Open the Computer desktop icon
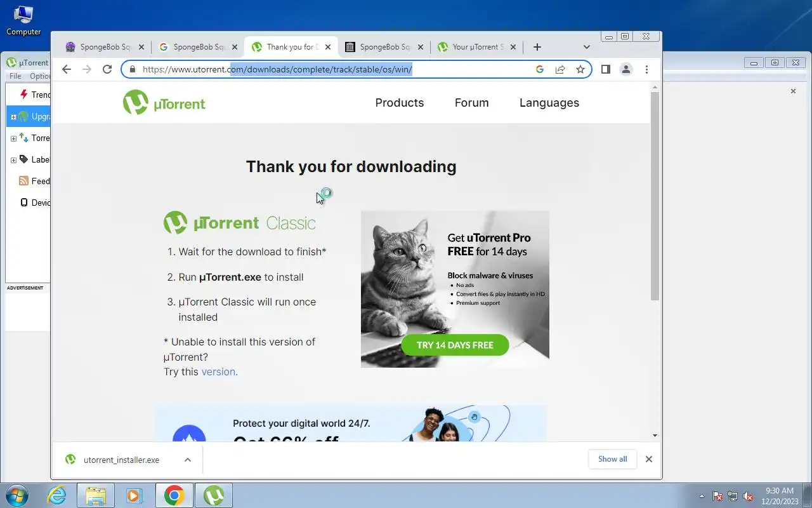Screen dimensions: 812x508 23,20
